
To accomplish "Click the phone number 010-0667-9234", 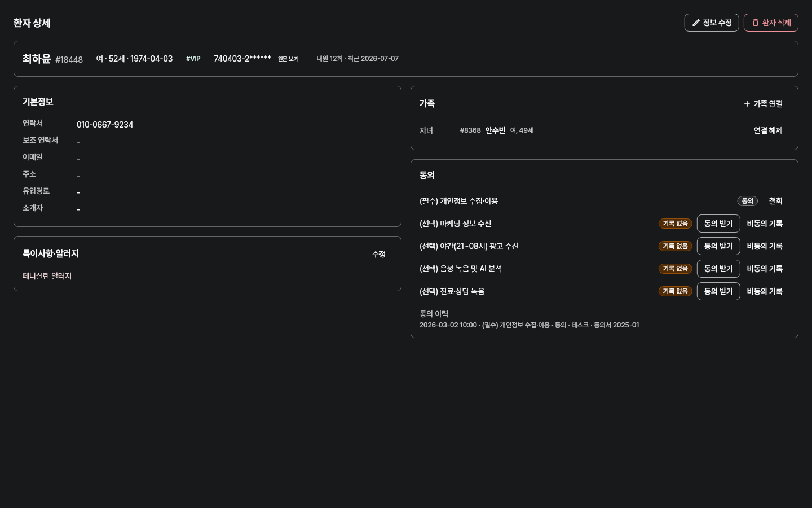I will (x=105, y=125).
